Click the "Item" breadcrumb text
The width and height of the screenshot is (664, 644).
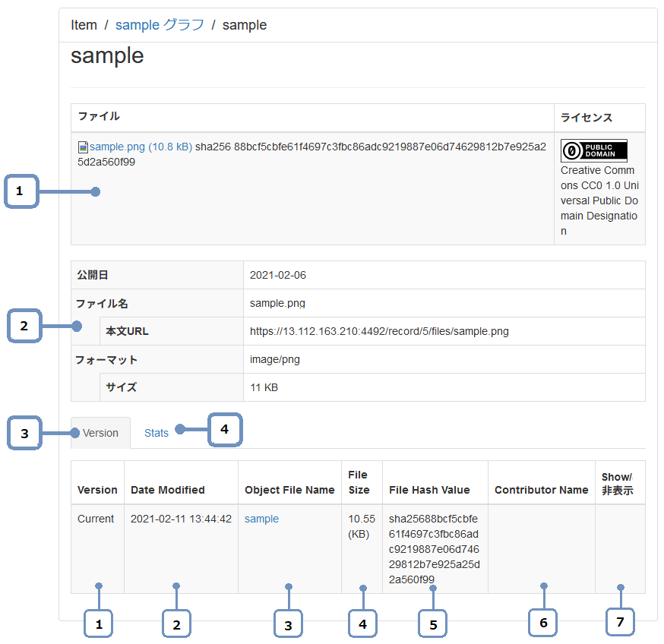(84, 25)
